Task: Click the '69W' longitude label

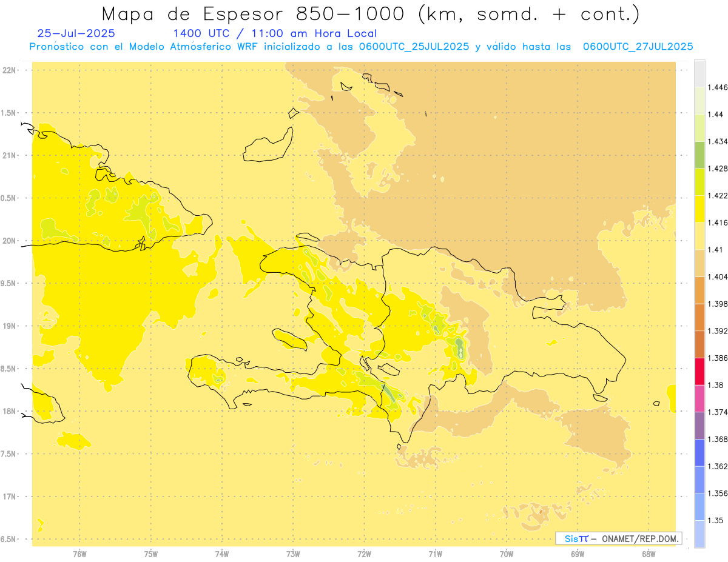Action: (x=578, y=554)
